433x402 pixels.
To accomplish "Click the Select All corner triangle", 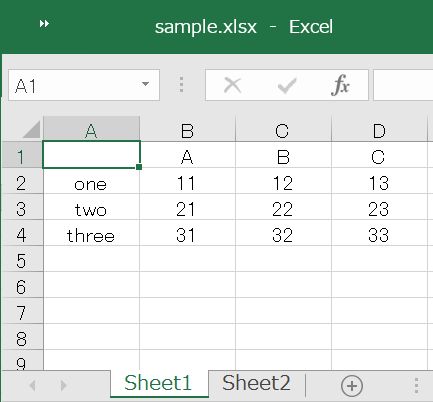I will point(32,130).
